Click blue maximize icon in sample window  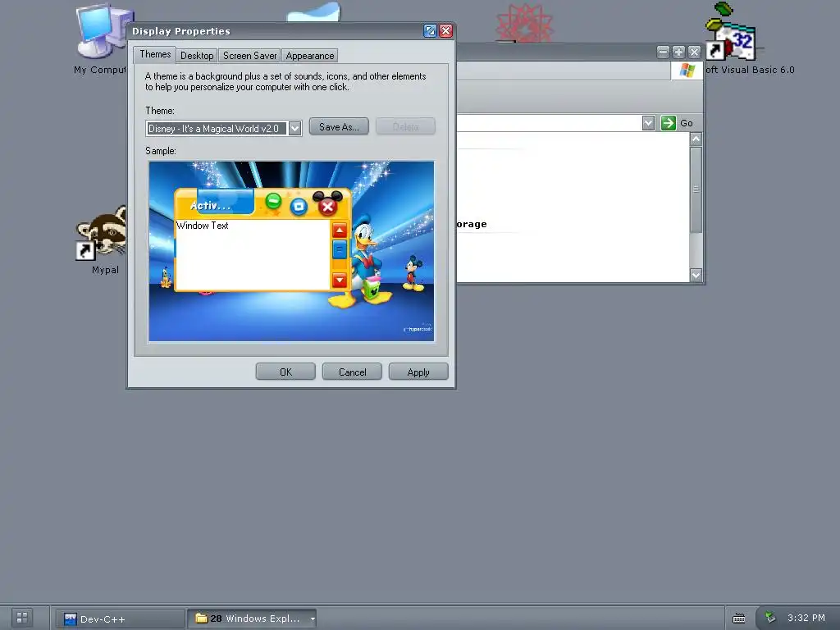tap(299, 206)
